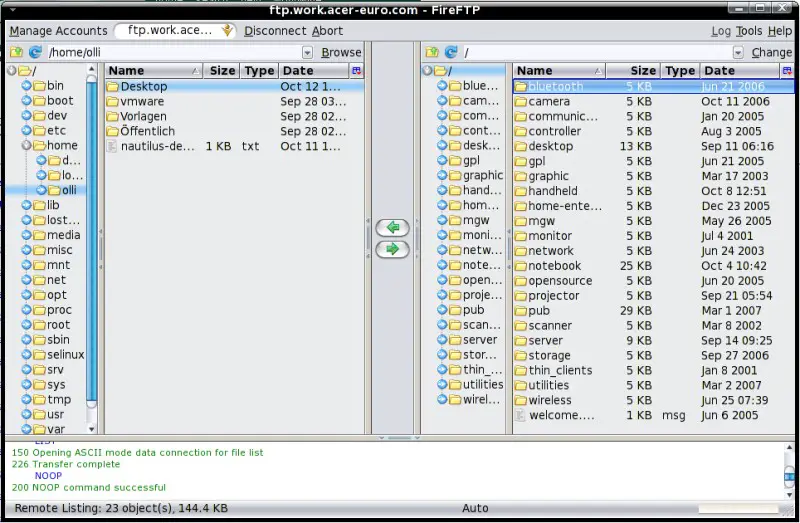
Task: Click the Browse button for local path
Action: pyautogui.click(x=341, y=53)
